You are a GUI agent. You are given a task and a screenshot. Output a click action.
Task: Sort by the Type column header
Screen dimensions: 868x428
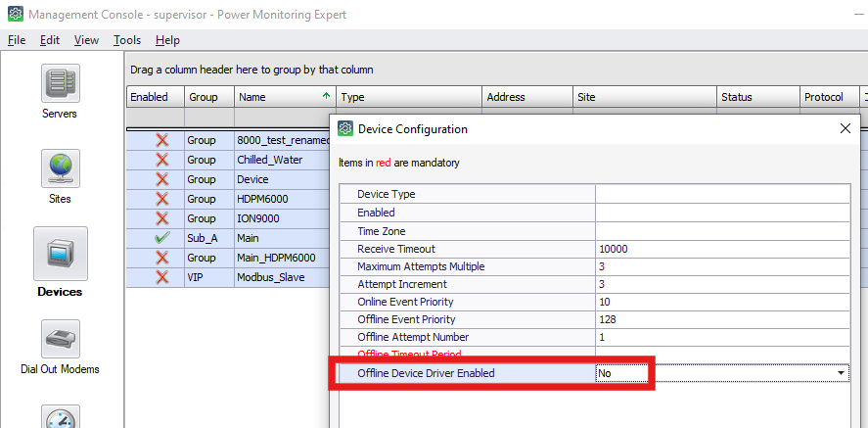click(409, 97)
